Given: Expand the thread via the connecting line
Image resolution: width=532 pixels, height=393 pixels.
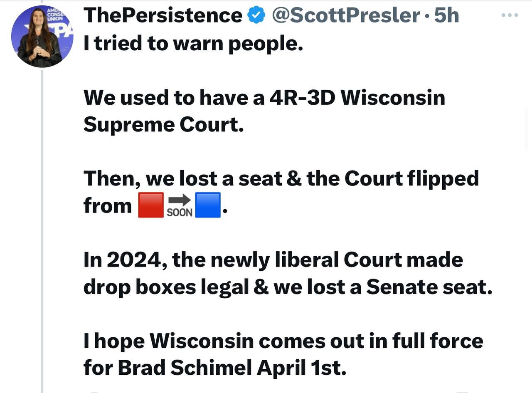Looking at the screenshot, I should pyautogui.click(x=42, y=208).
